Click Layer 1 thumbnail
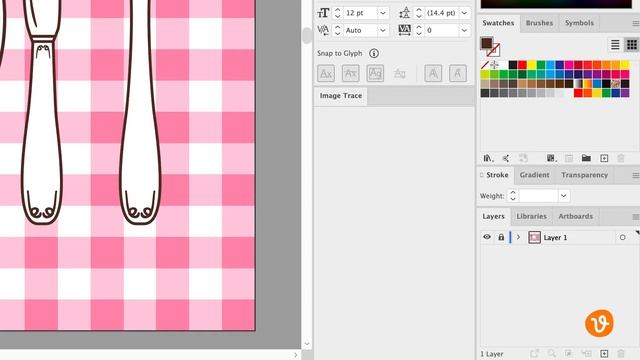 coord(534,237)
